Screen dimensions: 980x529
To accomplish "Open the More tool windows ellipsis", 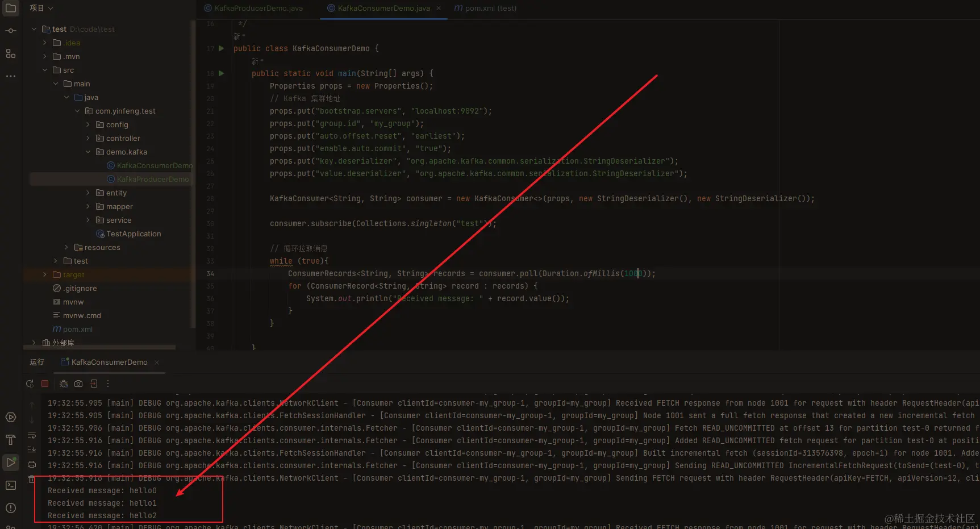I will click(10, 76).
